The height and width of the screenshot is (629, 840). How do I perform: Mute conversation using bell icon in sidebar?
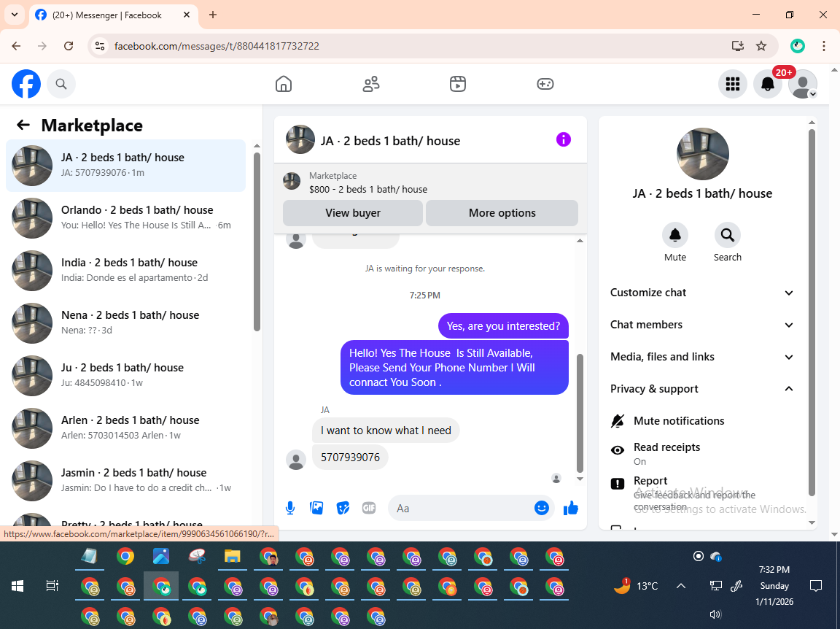click(675, 235)
